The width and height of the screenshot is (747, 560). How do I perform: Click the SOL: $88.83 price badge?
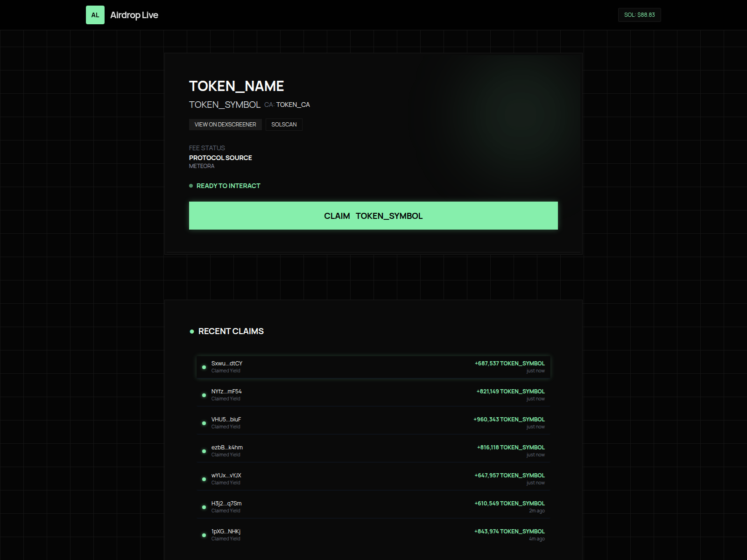(639, 14)
